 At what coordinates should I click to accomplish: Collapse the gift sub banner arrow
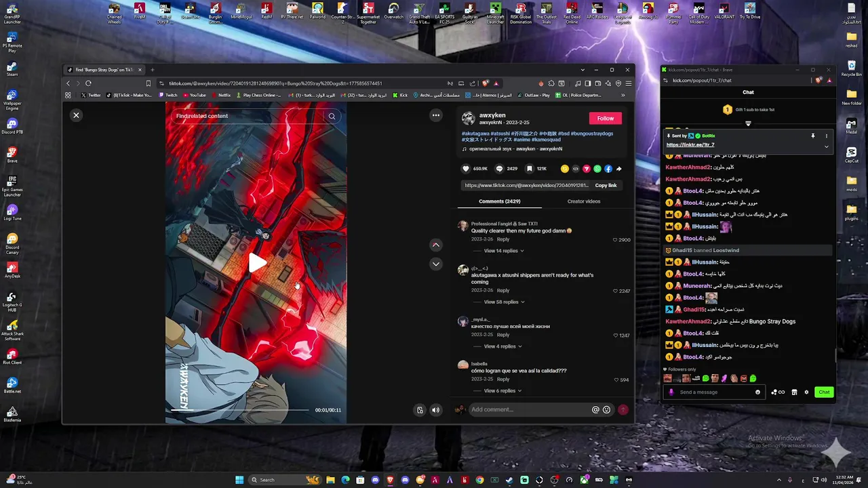tap(748, 123)
